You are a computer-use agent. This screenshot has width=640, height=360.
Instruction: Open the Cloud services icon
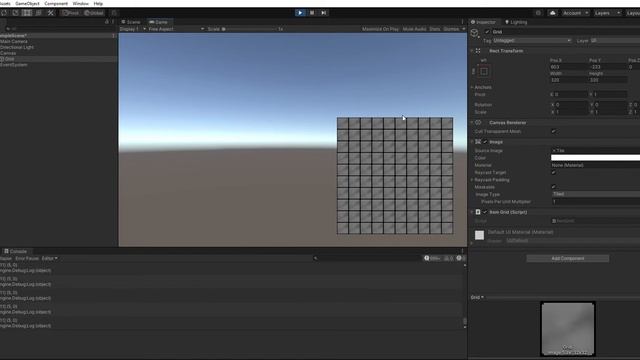tap(553, 13)
